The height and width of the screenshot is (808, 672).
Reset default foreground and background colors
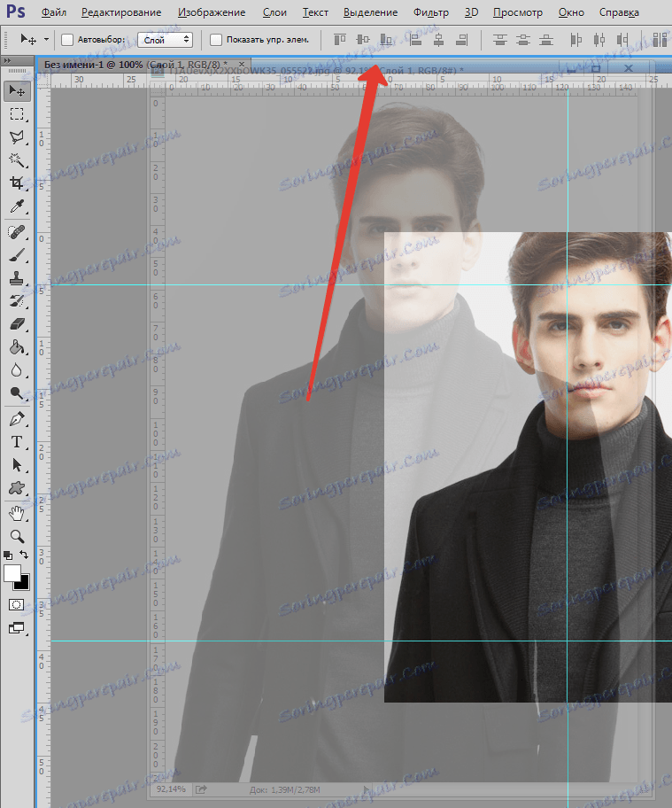click(x=8, y=555)
